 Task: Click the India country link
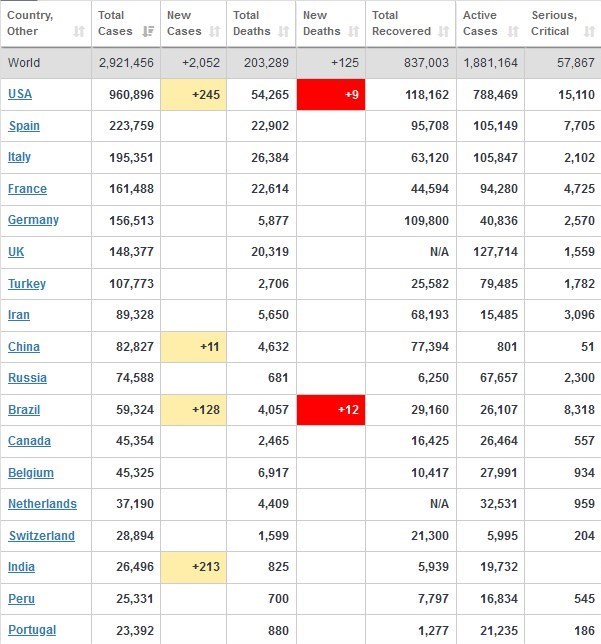(21, 567)
